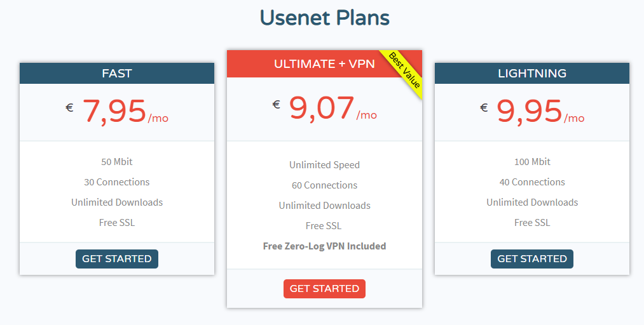644x325 pixels.
Task: Select the LIGHTNING plan header
Action: (x=532, y=74)
